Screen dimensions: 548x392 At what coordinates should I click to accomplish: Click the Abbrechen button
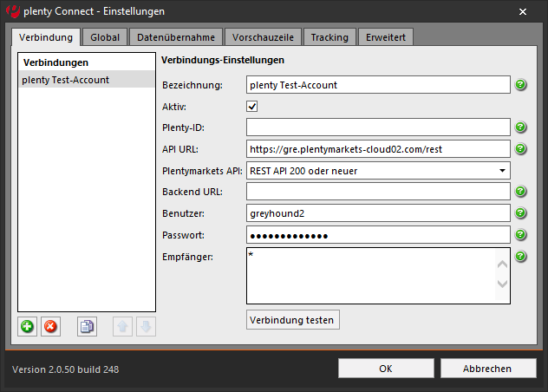(x=488, y=369)
